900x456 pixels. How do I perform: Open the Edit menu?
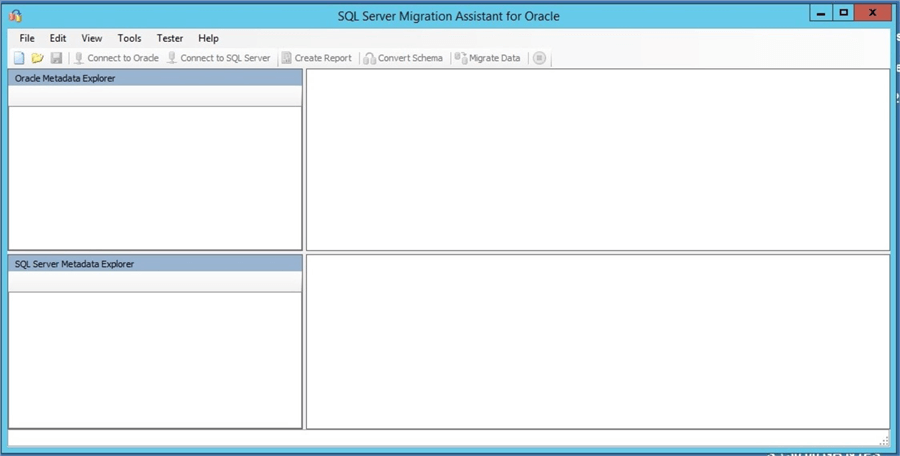click(58, 38)
